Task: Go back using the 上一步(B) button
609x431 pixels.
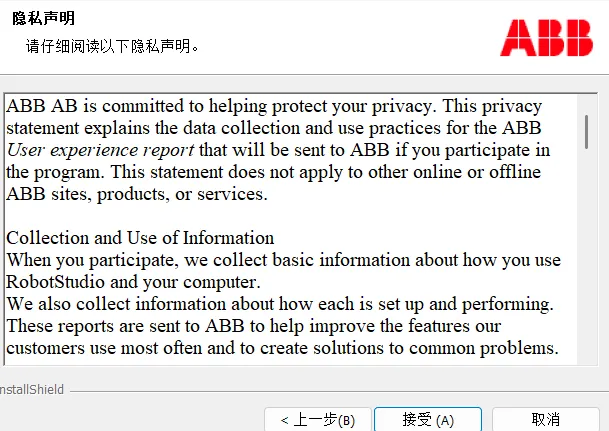Action: tap(318, 419)
